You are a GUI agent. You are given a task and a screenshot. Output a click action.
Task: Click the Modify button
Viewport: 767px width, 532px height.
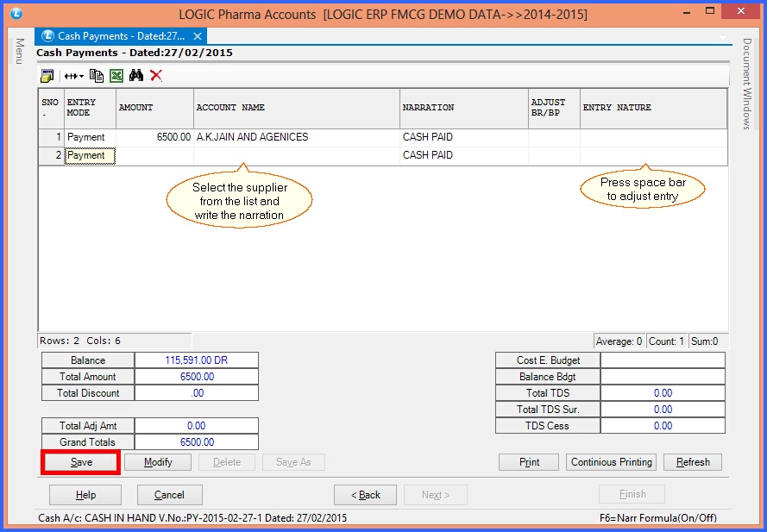coord(158,462)
